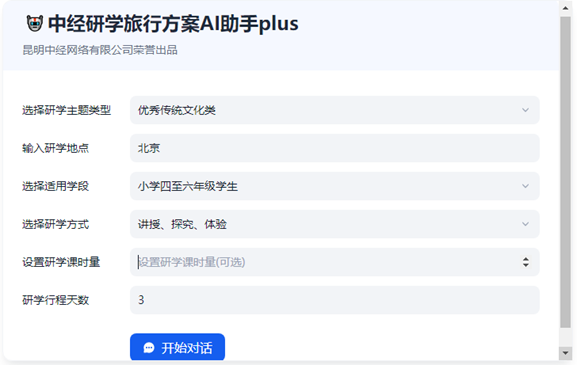The height and width of the screenshot is (365, 577).
Task: Click the title 中经研学旅行方案AI助手plus
Action: pos(173,24)
